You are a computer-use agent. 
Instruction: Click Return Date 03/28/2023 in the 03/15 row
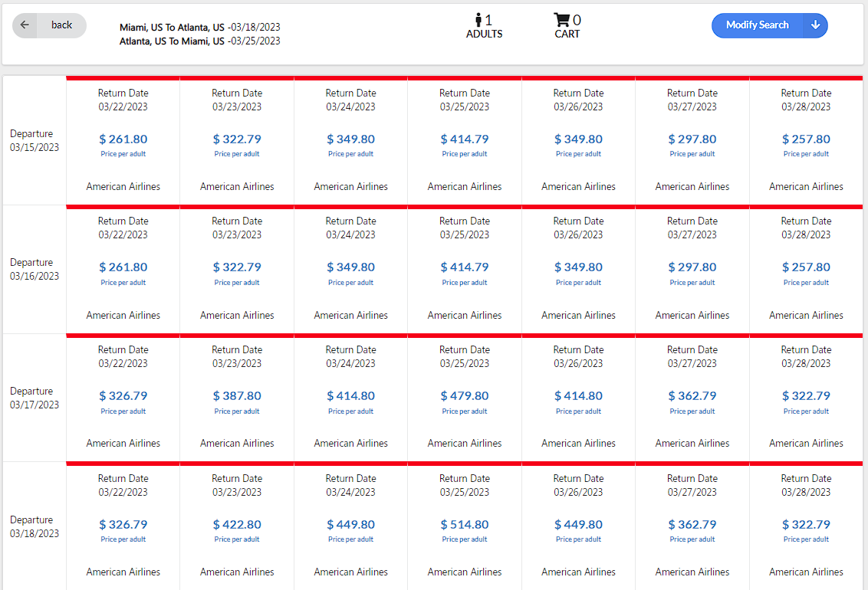pos(806,100)
